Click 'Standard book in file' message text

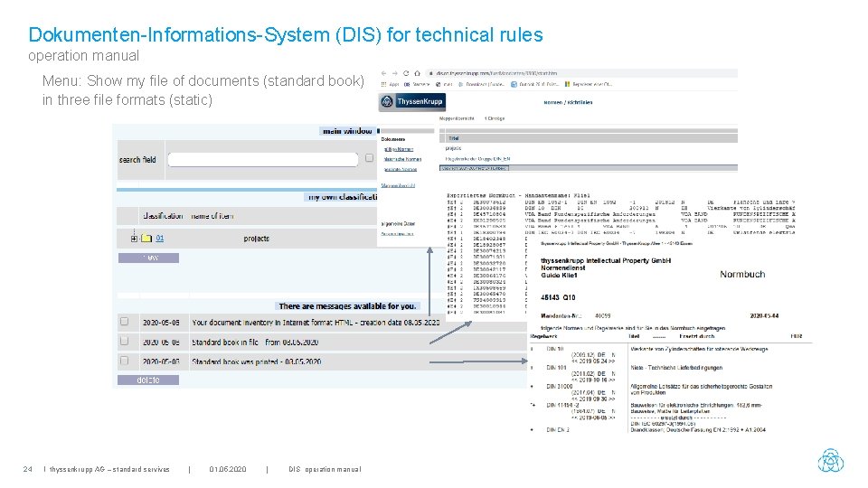[255, 343]
